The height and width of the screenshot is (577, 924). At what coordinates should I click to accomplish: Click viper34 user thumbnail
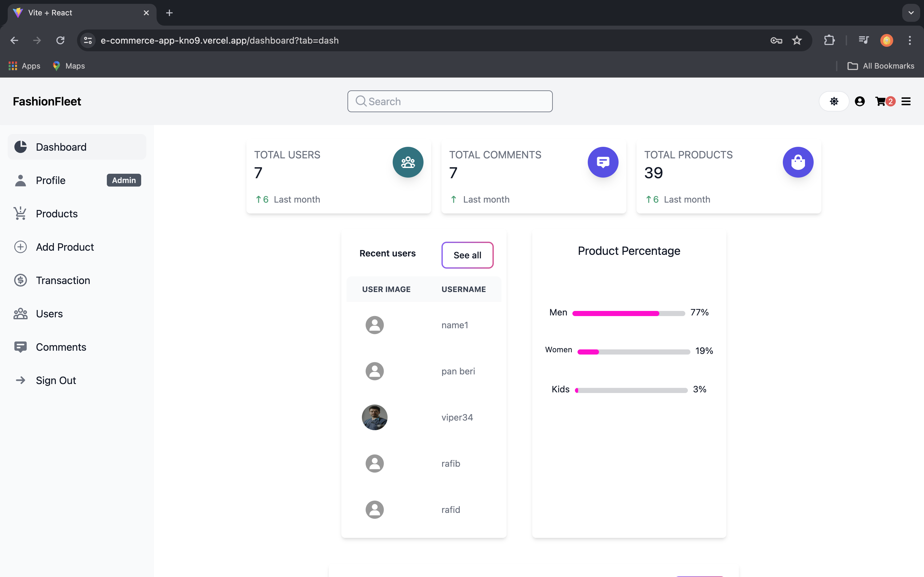pyautogui.click(x=375, y=417)
